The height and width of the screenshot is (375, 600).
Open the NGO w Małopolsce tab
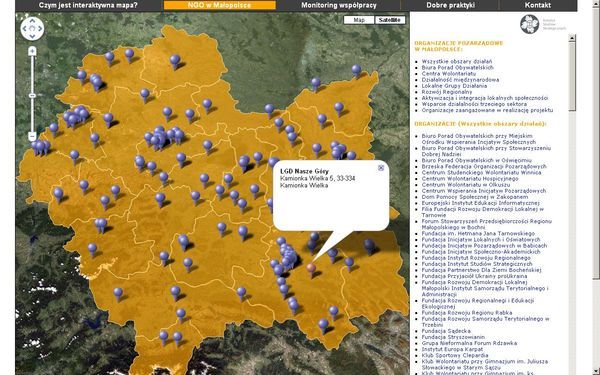[x=220, y=5]
